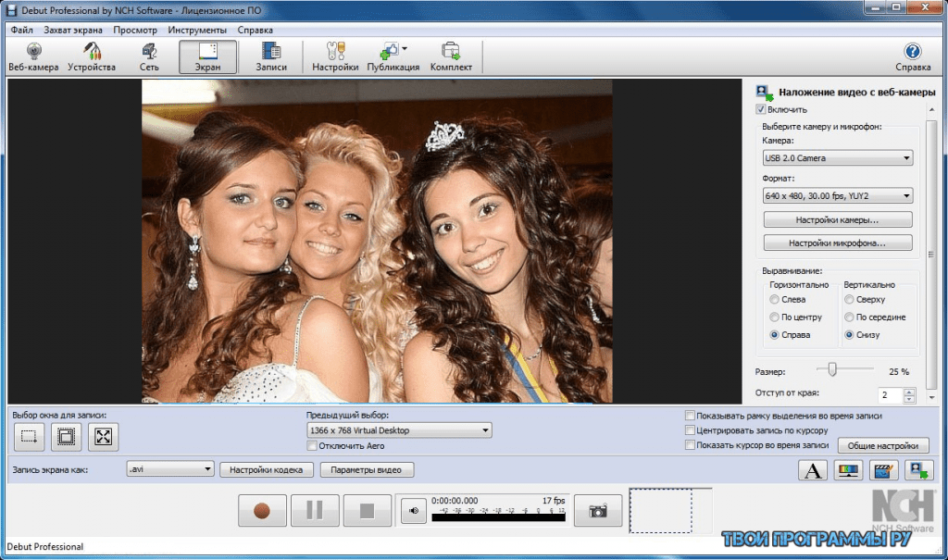The height and width of the screenshot is (560, 948).
Task: Uncheck the Включить overlay checkbox
Action: point(761,109)
